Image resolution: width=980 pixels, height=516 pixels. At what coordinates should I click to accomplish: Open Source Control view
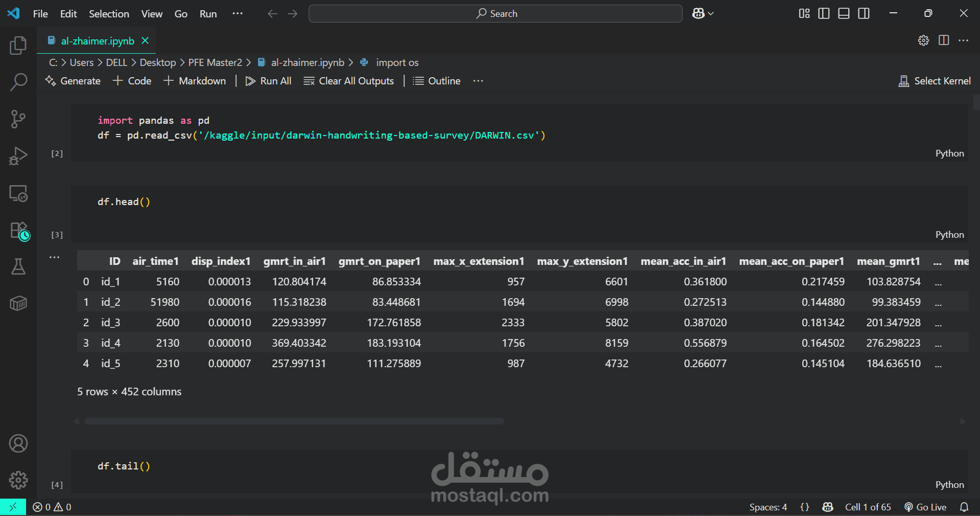(x=18, y=119)
